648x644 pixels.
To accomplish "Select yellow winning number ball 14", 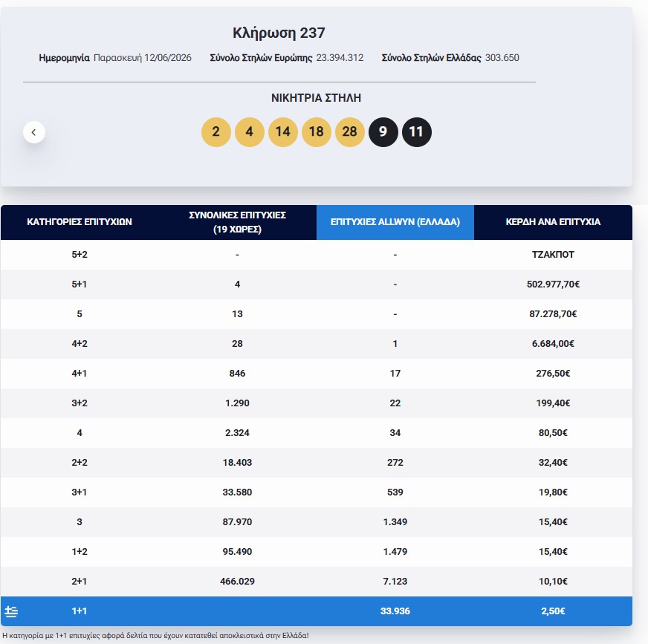I will pos(282,131).
